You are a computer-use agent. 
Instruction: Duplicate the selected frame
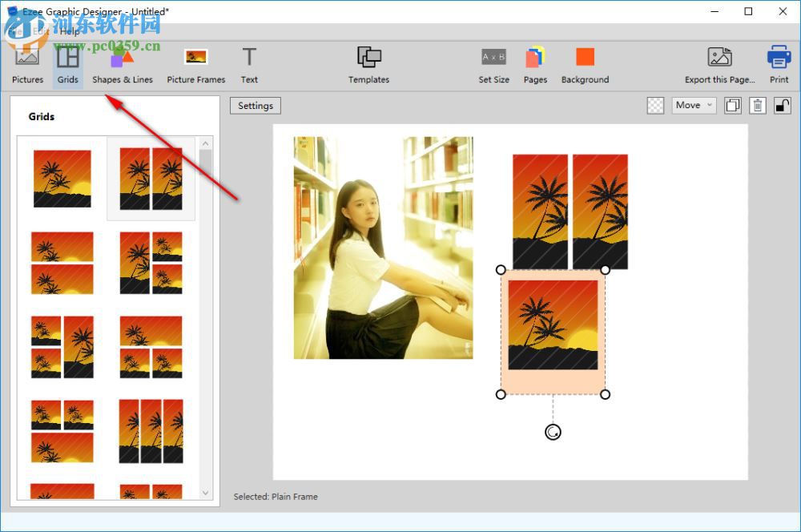pos(732,105)
